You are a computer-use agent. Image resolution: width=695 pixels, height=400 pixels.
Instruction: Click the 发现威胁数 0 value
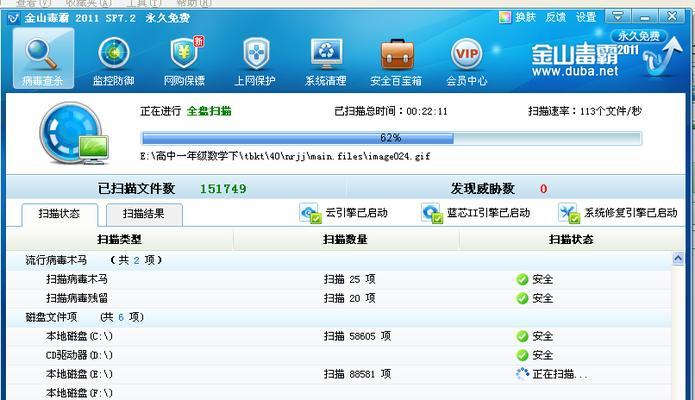(543, 189)
